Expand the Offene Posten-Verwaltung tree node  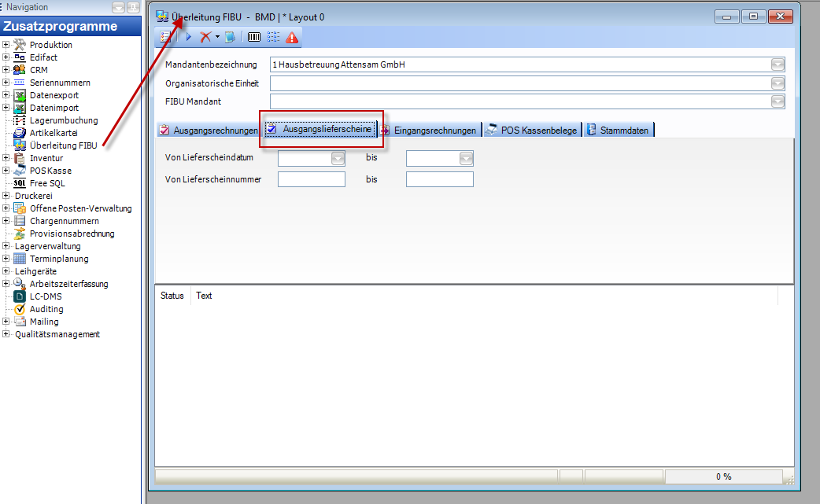[6, 208]
